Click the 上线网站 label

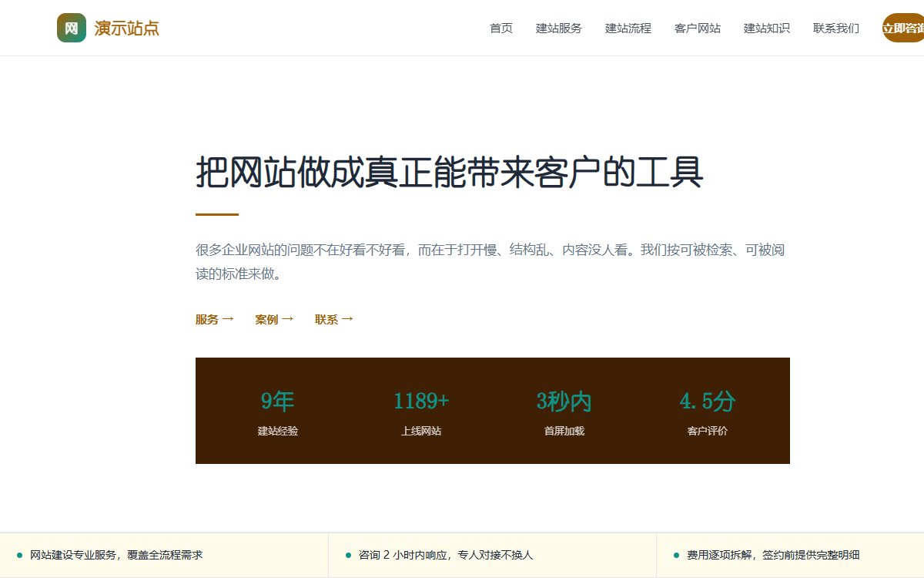pyautogui.click(x=421, y=431)
